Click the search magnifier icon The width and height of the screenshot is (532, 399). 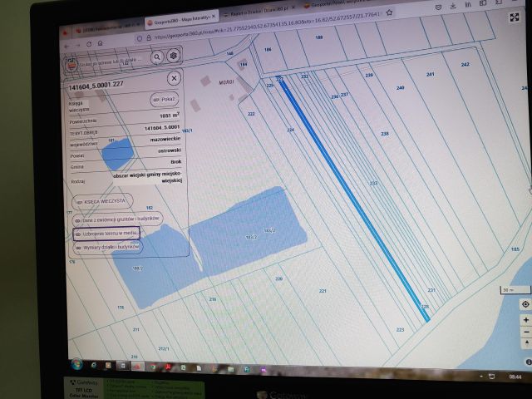click(x=157, y=57)
